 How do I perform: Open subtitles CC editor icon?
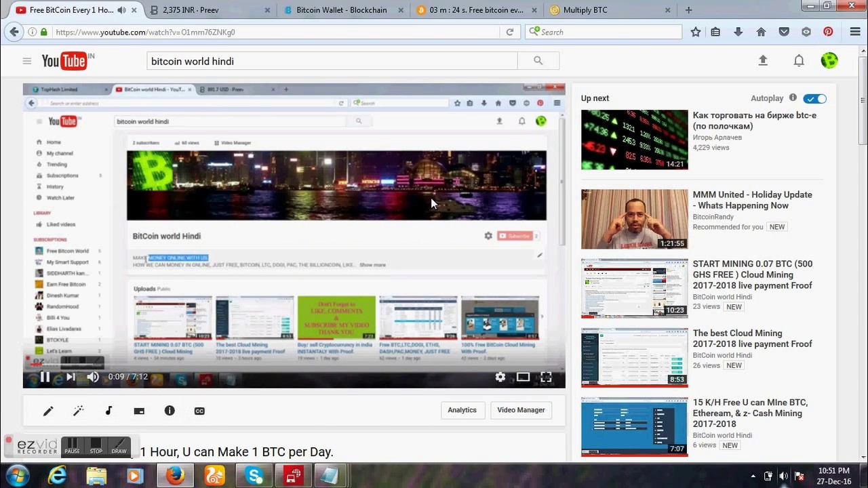tap(199, 411)
